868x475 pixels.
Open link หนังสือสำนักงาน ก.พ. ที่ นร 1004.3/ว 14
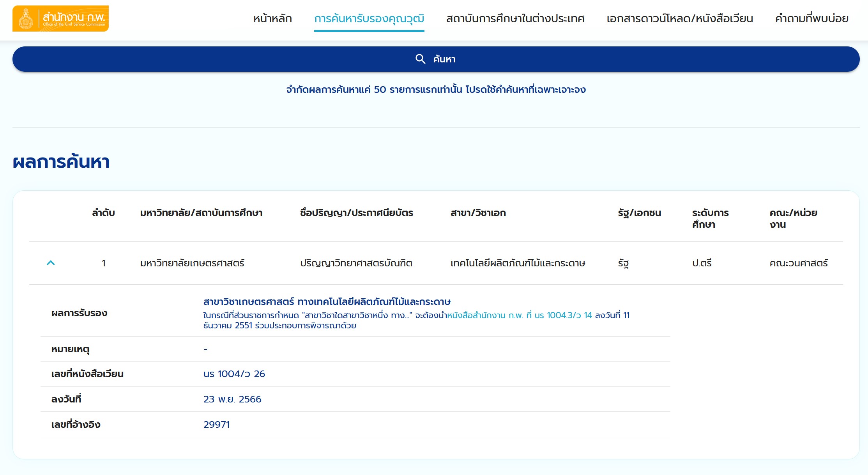(x=519, y=315)
